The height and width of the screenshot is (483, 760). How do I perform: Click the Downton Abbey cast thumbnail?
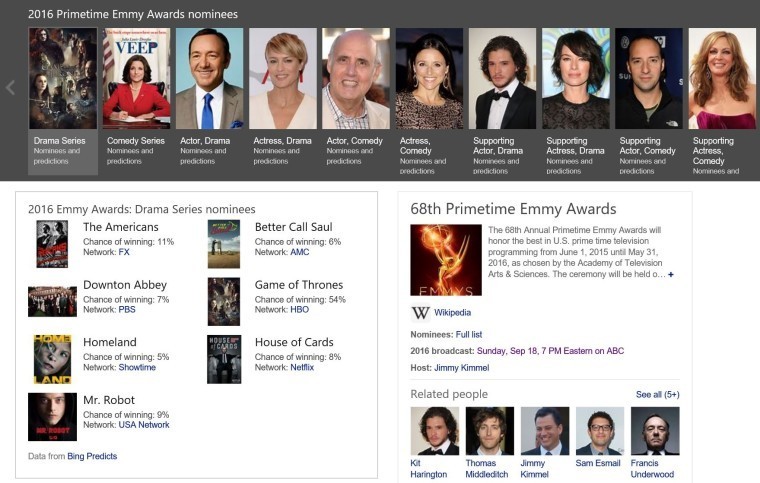52,301
